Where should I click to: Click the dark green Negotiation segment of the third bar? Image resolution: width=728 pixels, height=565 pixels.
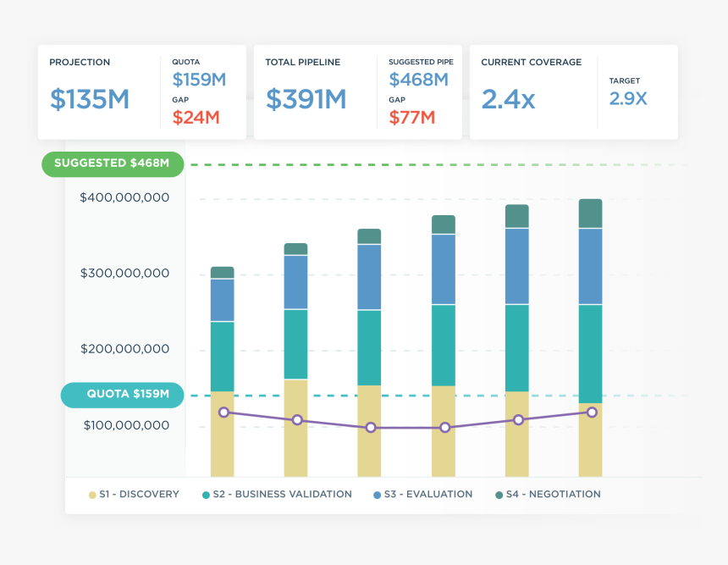click(x=369, y=236)
